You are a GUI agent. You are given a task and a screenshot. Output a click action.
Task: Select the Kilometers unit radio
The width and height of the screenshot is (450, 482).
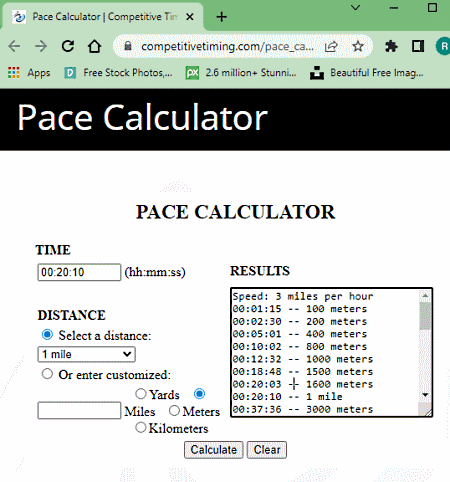(141, 427)
